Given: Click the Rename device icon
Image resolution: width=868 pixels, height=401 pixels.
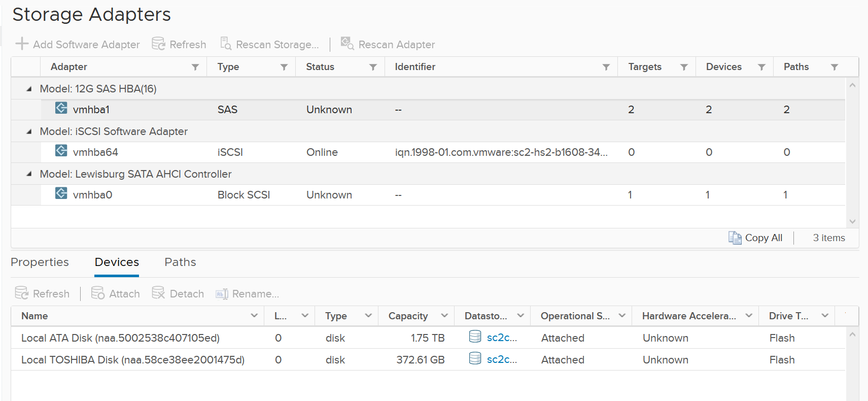Looking at the screenshot, I should 222,294.
